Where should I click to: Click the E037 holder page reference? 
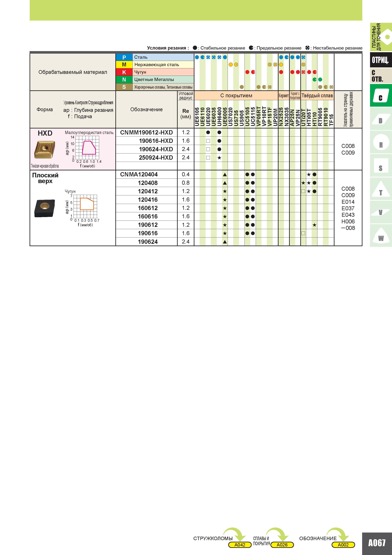click(x=348, y=208)
